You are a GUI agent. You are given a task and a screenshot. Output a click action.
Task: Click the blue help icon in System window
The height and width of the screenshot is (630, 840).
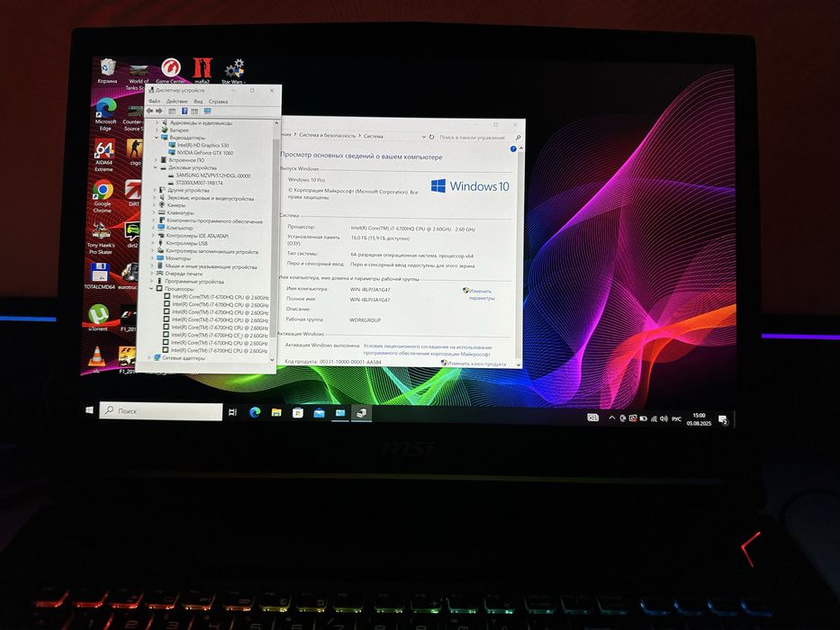(513, 148)
